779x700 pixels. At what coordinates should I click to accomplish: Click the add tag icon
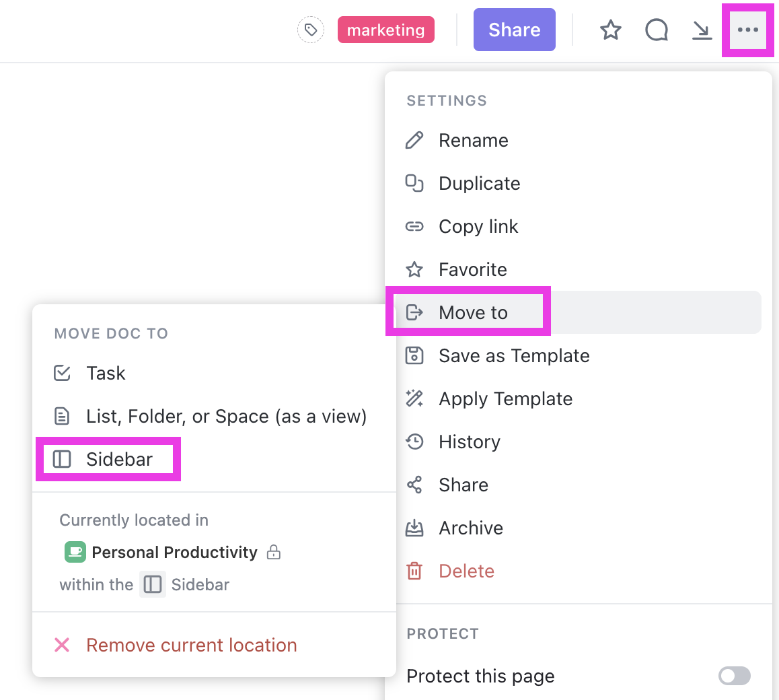click(x=310, y=30)
